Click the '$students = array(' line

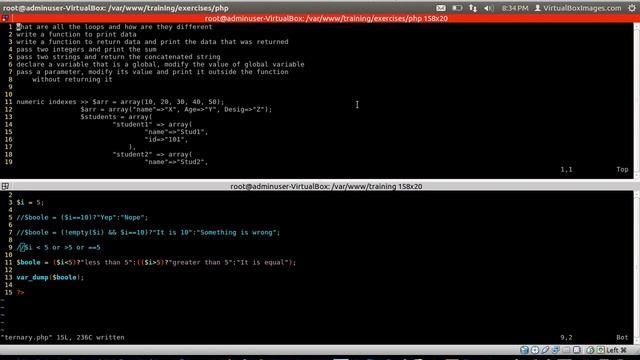coord(116,117)
